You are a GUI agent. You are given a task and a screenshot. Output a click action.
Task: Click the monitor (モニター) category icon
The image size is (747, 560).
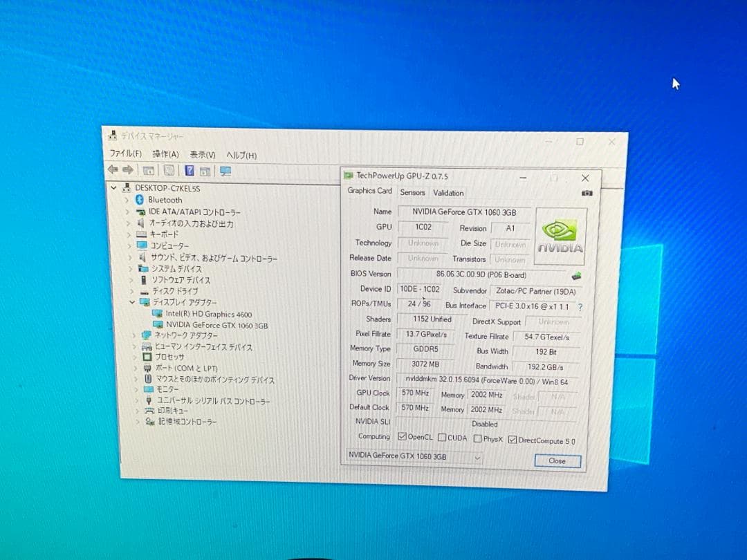149,389
